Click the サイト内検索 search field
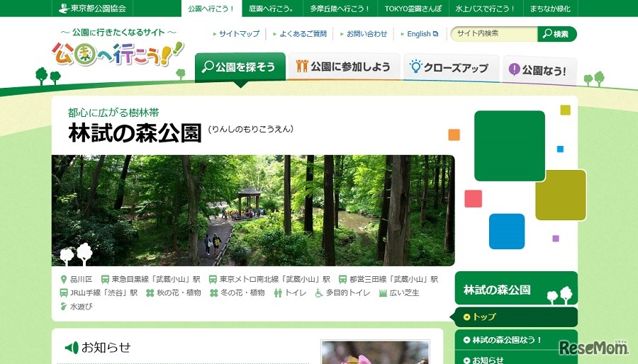Image resolution: width=638 pixels, height=364 pixels. tap(494, 34)
